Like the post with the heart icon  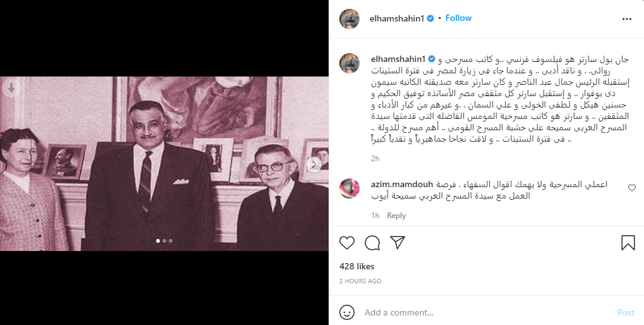coord(347,243)
